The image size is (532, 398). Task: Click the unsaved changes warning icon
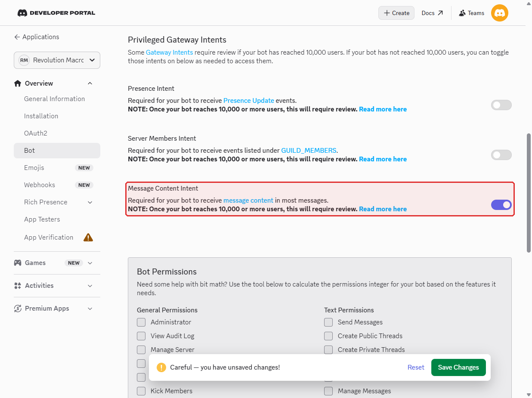pyautogui.click(x=161, y=367)
